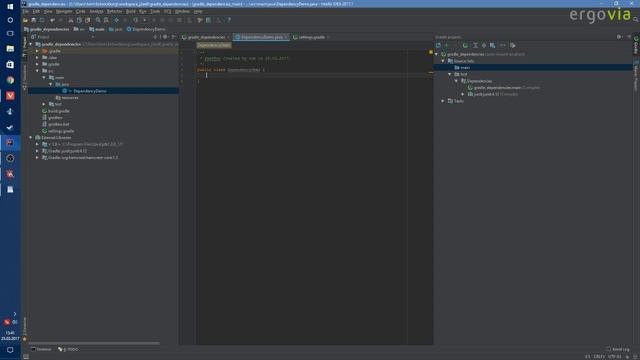Click Expand All icon in Gradle panel

tap(475, 45)
